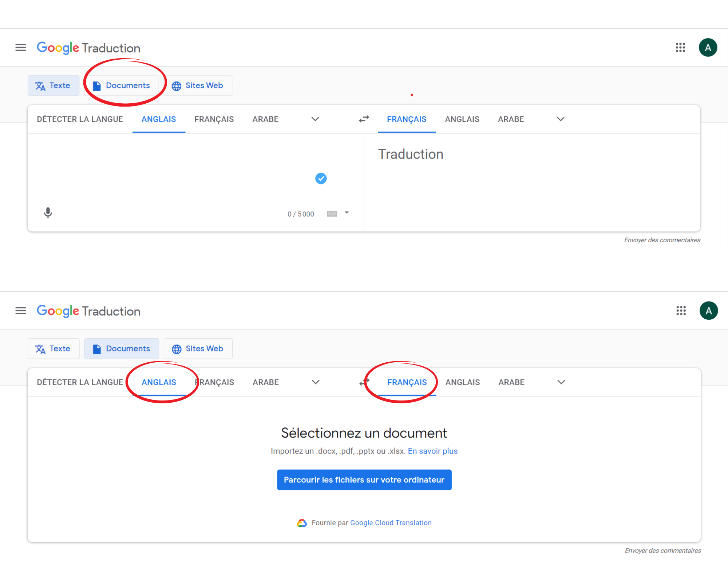Open Google Cloud Translation link
This screenshot has height=582, width=728.
pos(391,523)
